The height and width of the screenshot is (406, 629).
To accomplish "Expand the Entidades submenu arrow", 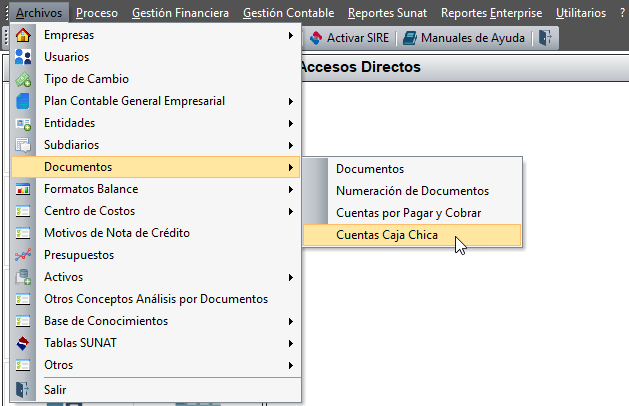I will click(291, 123).
